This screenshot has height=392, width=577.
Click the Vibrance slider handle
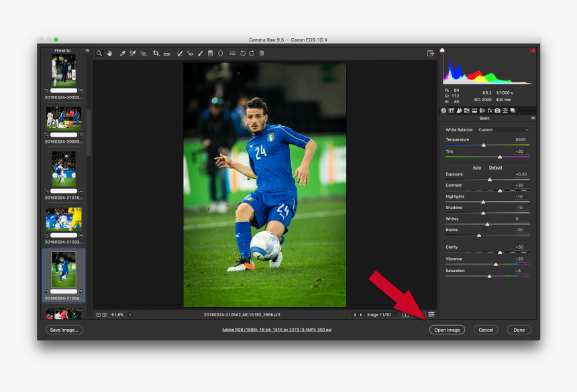496,264
